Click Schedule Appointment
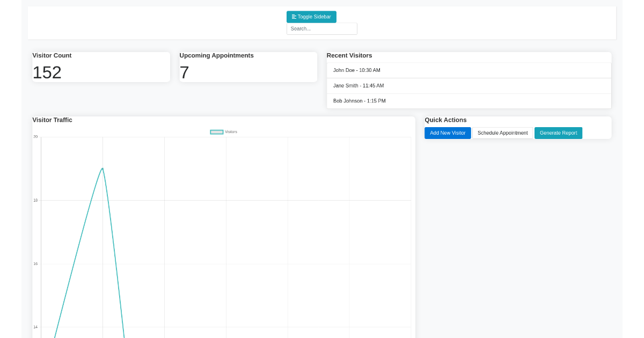The height and width of the screenshot is (338, 644). click(502, 133)
